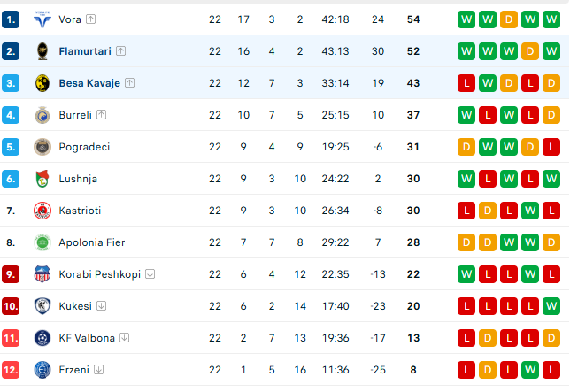Click the Lushnja club crest
Image resolution: width=570 pixels, height=392 pixels.
pyautogui.click(x=42, y=178)
